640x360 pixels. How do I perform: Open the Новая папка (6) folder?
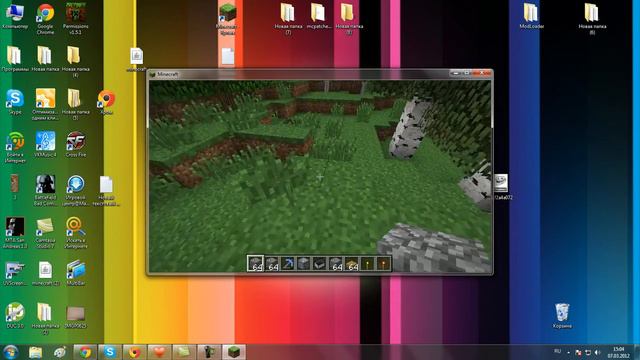pyautogui.click(x=592, y=19)
